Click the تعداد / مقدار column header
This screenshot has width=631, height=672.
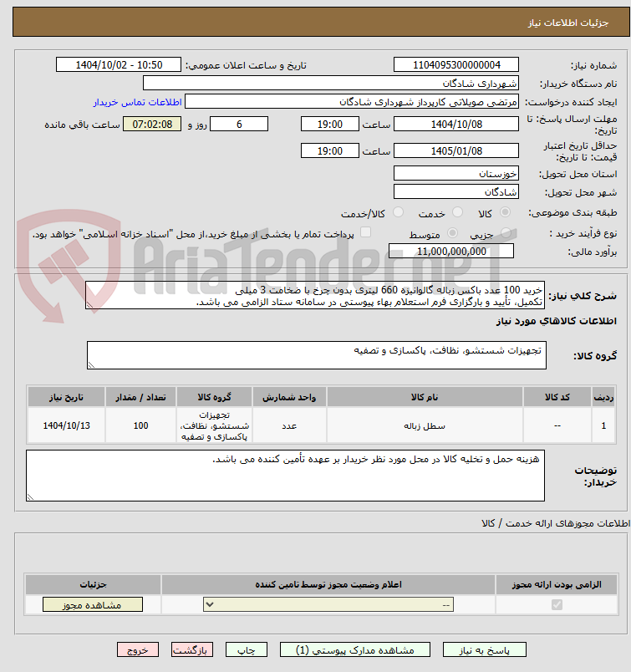(x=140, y=397)
